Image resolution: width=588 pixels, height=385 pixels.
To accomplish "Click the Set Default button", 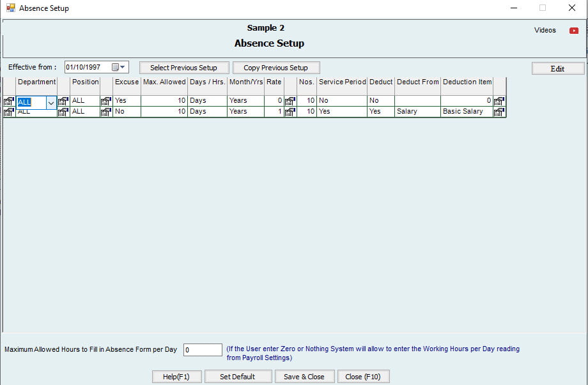I will [x=238, y=377].
